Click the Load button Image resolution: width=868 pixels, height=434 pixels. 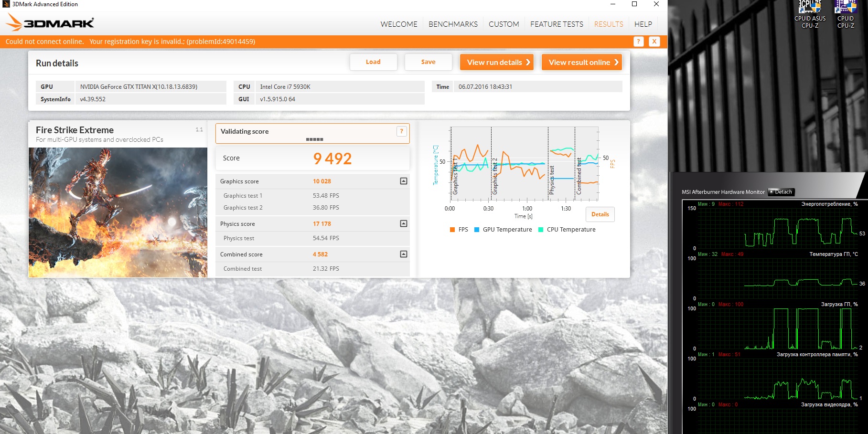pyautogui.click(x=373, y=62)
